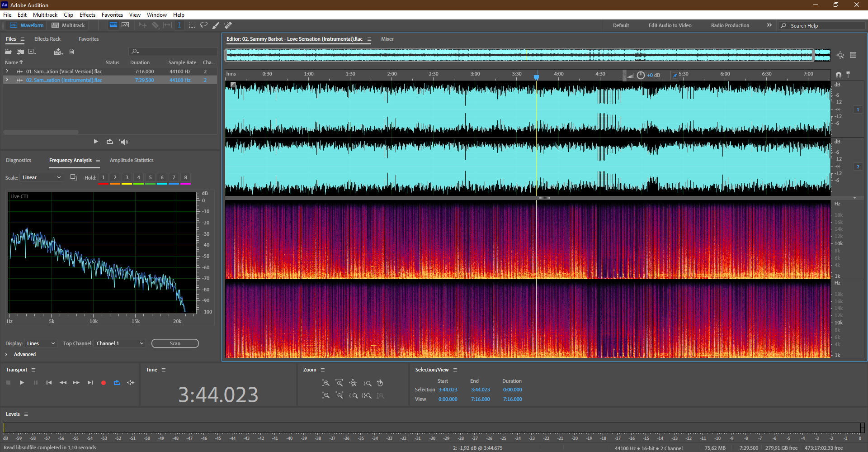Click the Fast Forward transport button
Viewport: 868px width, 452px height.
click(76, 383)
